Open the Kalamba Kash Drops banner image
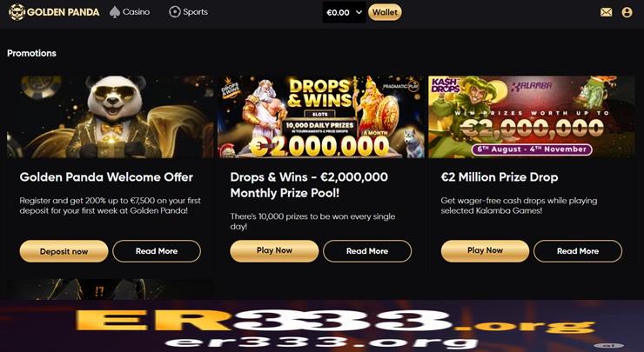The image size is (644, 352). (x=532, y=117)
